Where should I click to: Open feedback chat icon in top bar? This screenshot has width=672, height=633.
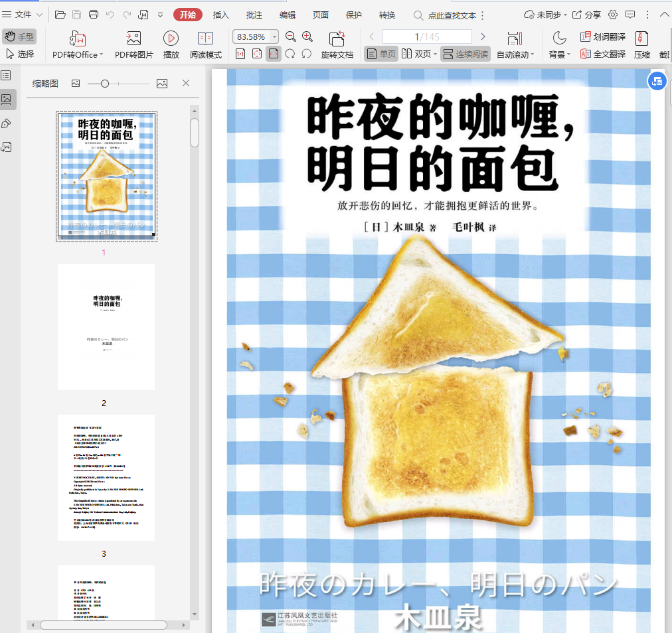click(x=630, y=15)
